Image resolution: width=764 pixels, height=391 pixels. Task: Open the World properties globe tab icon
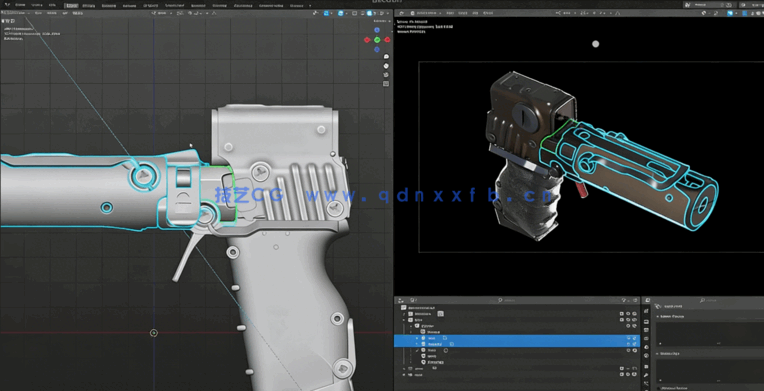(x=647, y=356)
